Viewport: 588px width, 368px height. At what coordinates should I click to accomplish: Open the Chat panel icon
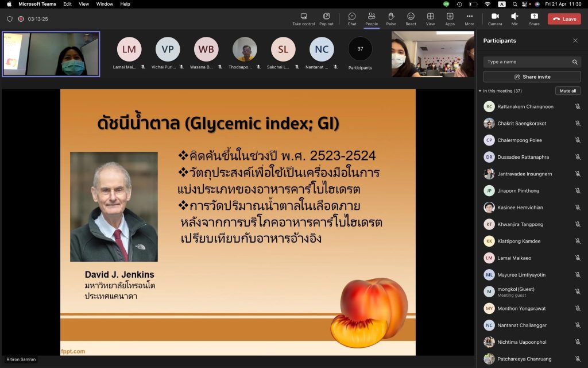(352, 16)
